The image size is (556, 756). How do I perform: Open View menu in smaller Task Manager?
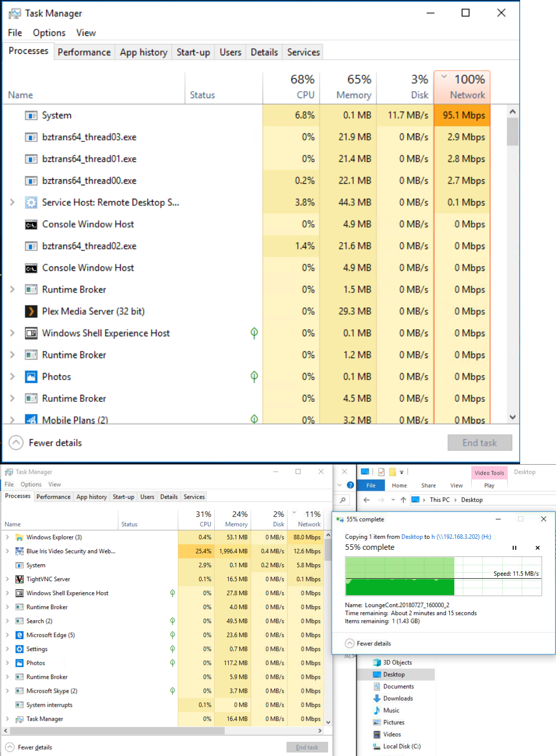tap(55, 485)
